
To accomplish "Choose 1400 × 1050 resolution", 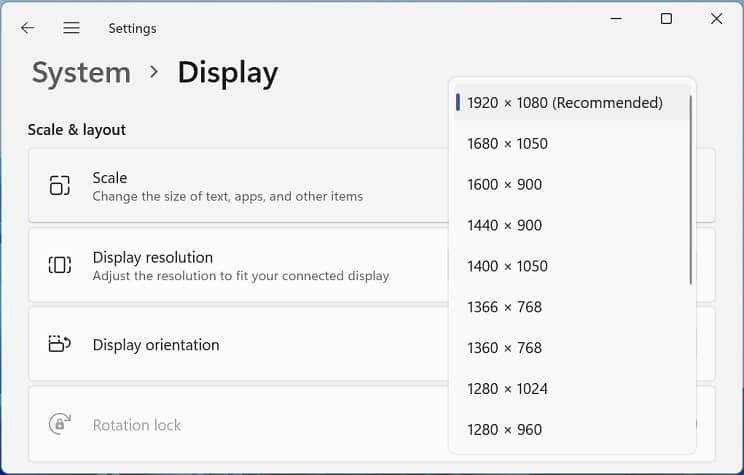I will click(572, 266).
